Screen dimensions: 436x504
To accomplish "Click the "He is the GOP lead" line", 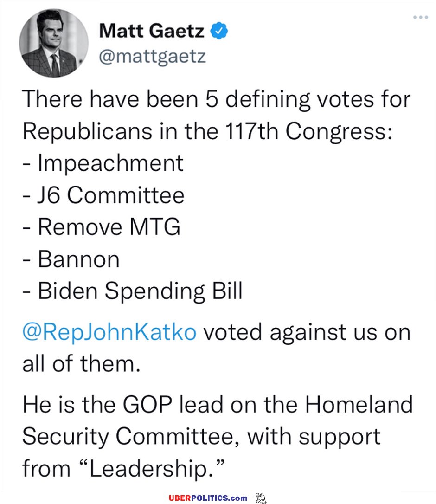I will (218, 404).
